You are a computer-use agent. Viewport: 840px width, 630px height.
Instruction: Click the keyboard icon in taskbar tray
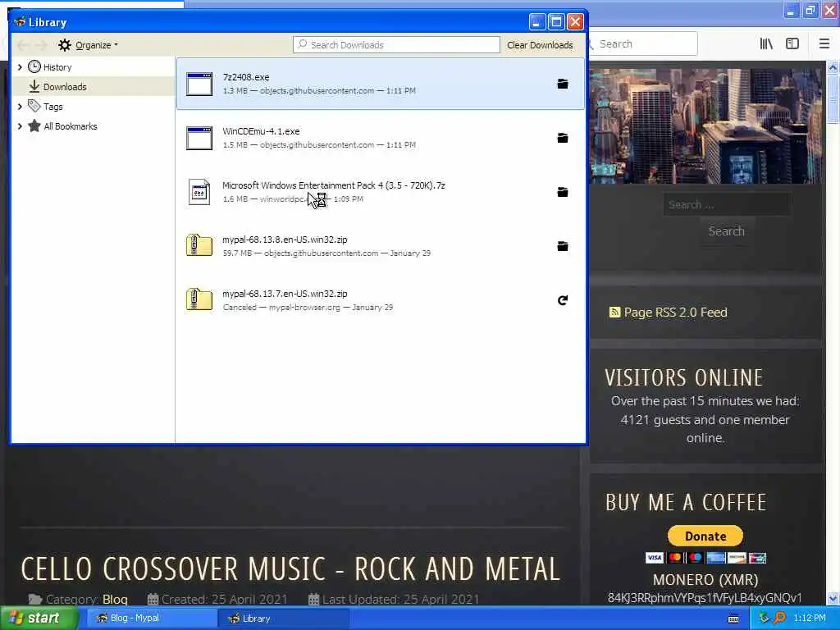tap(733, 619)
